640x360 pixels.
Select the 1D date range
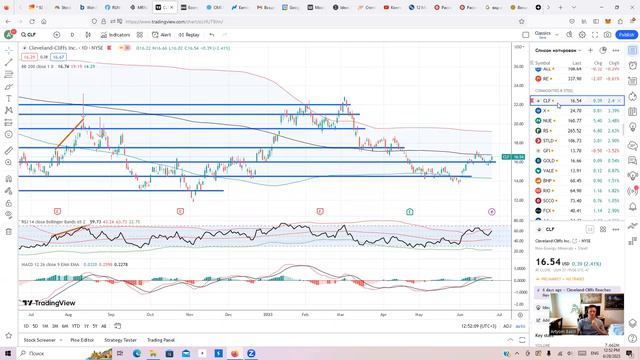tap(26, 326)
